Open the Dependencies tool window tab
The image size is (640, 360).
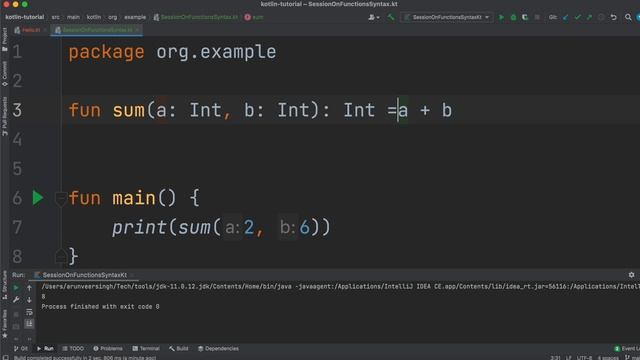(218, 349)
